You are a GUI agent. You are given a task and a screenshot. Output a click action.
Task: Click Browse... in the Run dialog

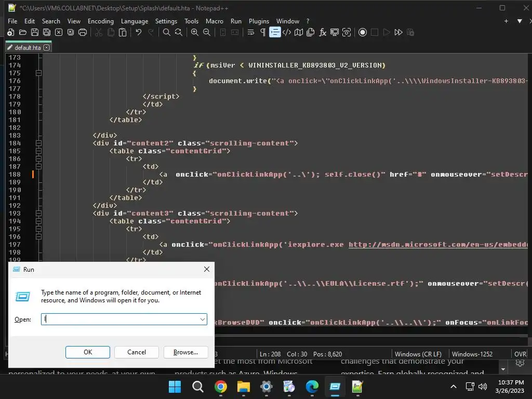pos(185,352)
